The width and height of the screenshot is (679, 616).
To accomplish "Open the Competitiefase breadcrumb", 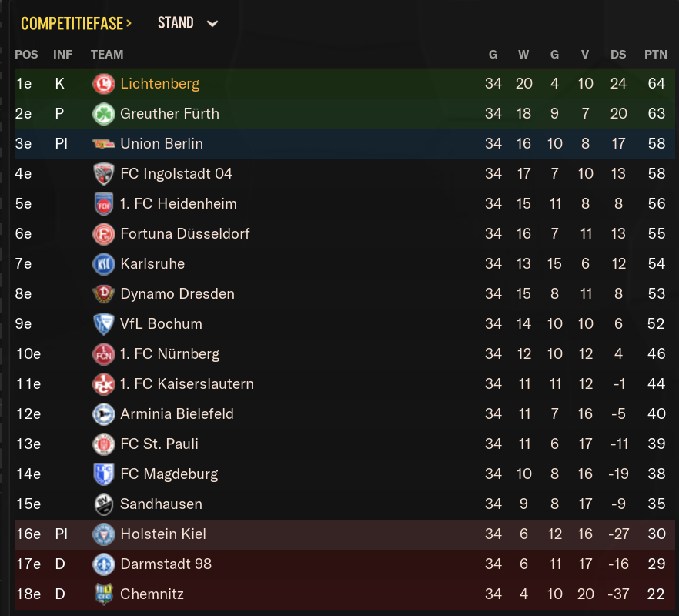I will [x=76, y=23].
